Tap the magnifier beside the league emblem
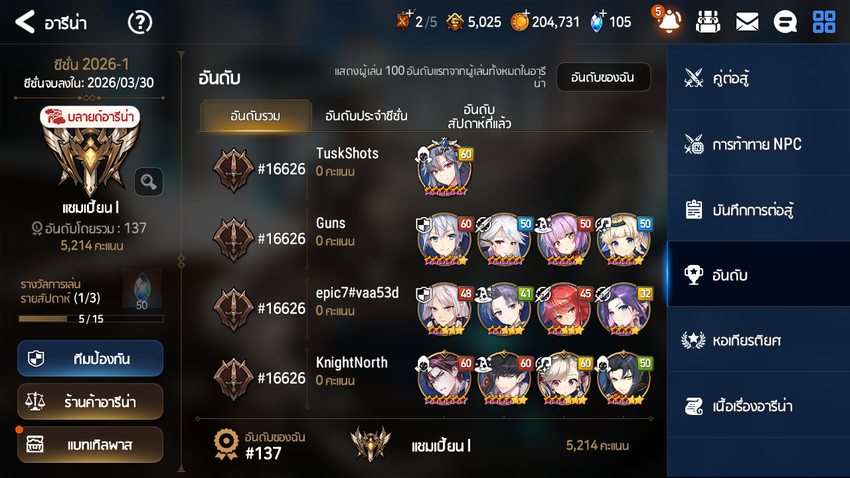The width and height of the screenshot is (850, 478). click(149, 182)
